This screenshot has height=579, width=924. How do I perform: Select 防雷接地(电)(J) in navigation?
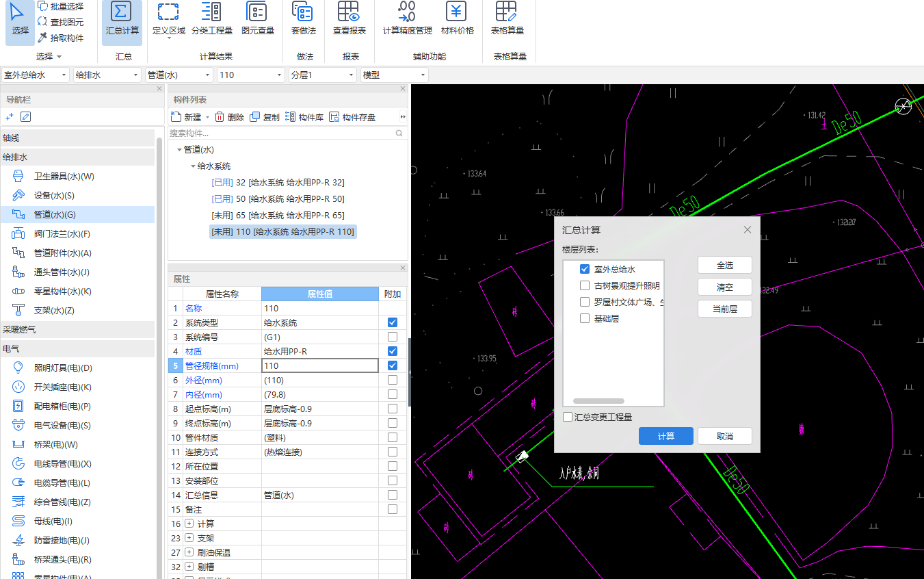coord(77,541)
